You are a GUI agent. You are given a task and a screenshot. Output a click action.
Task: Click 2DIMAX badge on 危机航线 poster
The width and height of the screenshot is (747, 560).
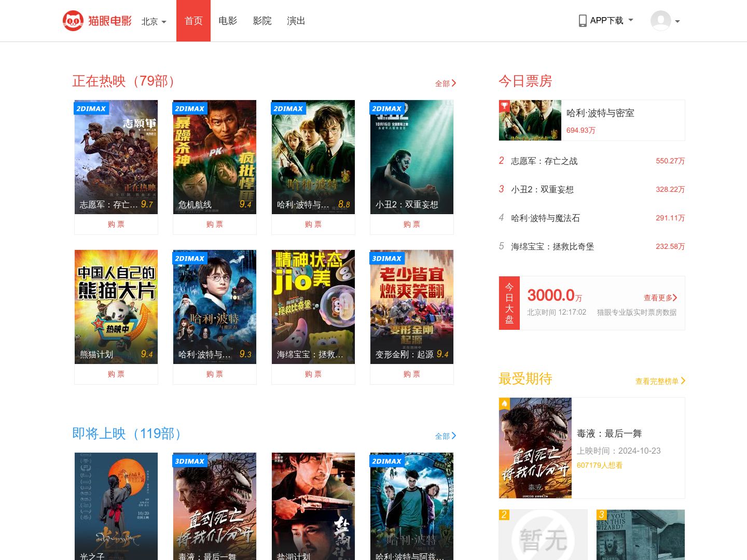(x=190, y=108)
